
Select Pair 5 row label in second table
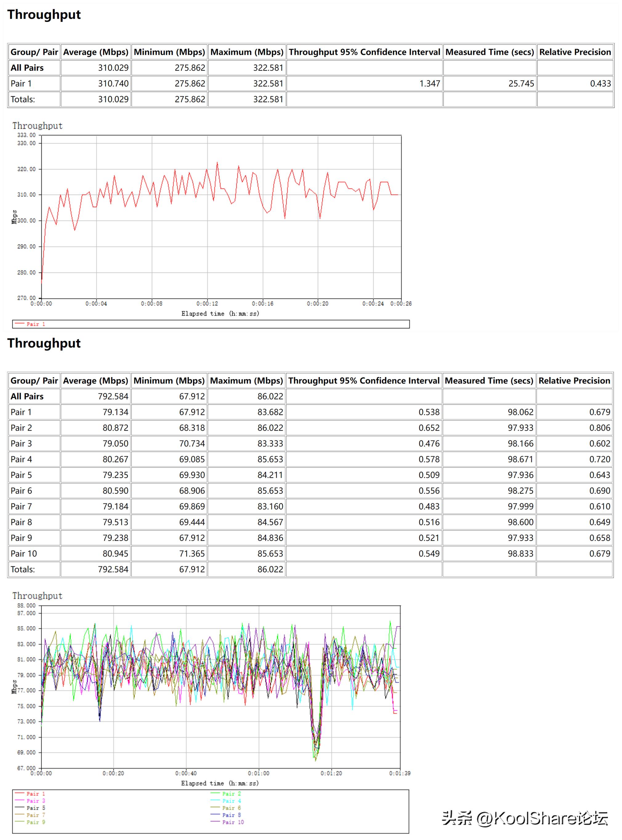(x=21, y=475)
